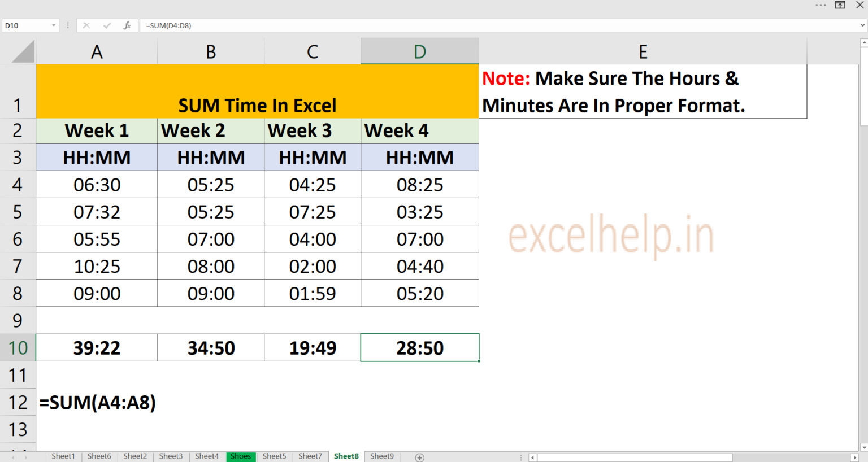Open the Name Box dropdown arrow
868x462 pixels.
pos(54,25)
